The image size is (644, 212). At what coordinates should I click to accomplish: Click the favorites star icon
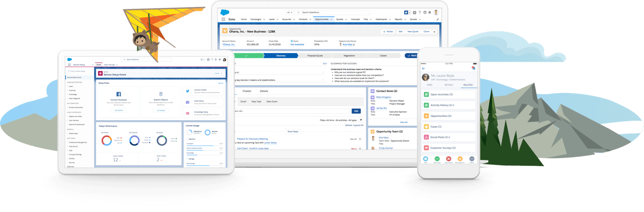pos(406,13)
